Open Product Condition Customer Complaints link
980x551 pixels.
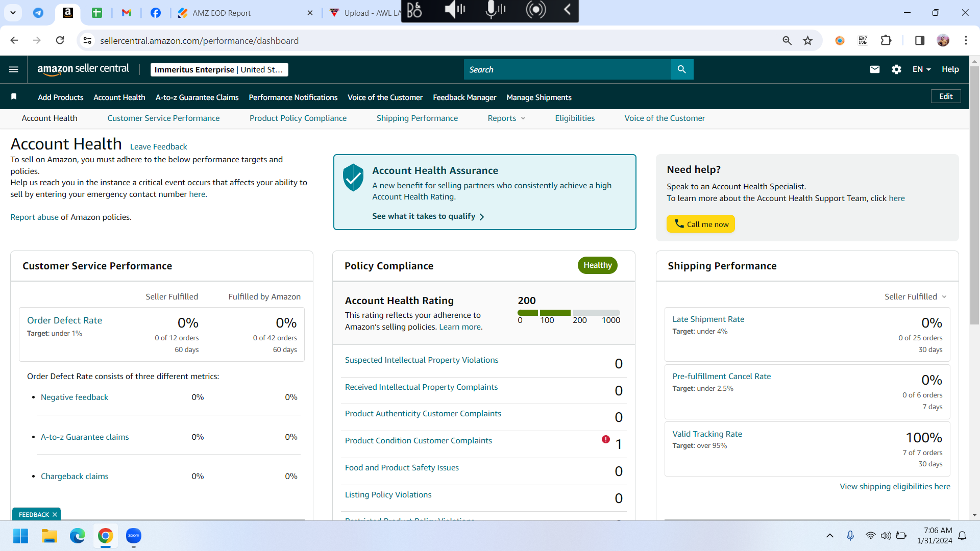419,441
